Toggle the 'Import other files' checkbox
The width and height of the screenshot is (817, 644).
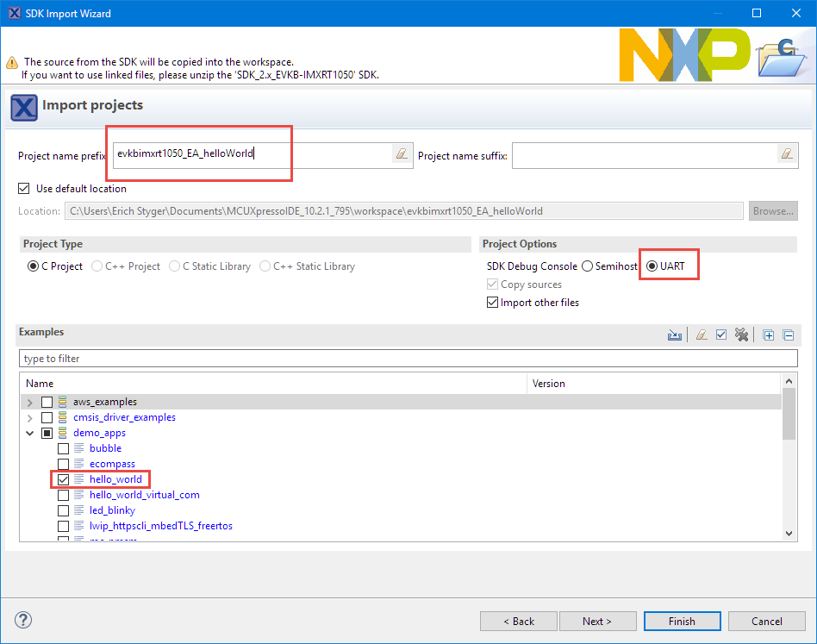(493, 303)
